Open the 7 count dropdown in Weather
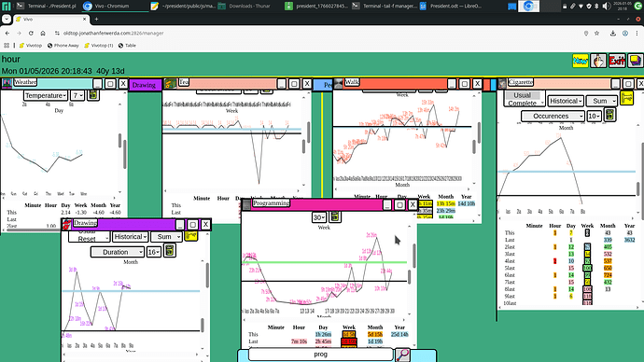The image size is (644, 362). [x=77, y=95]
